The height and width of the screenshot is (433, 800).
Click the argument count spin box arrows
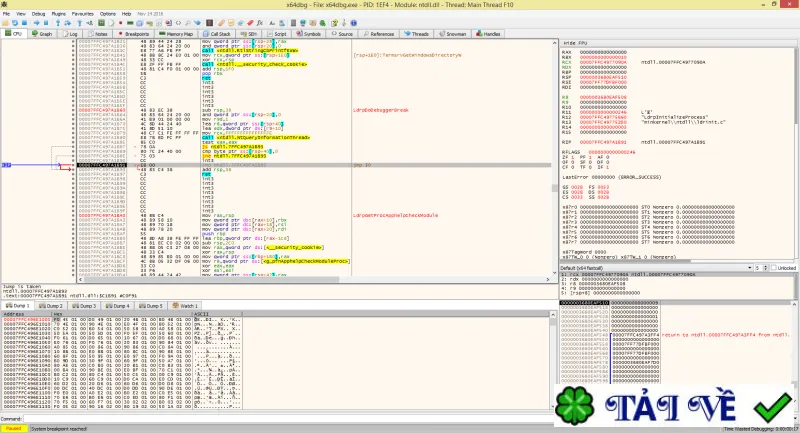pyautogui.click(x=765, y=268)
